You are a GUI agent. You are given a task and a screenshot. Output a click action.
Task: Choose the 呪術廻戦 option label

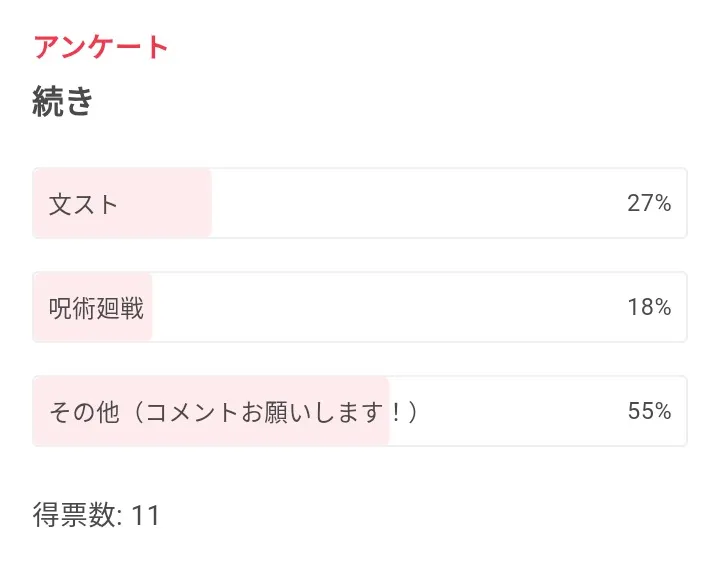(x=96, y=308)
